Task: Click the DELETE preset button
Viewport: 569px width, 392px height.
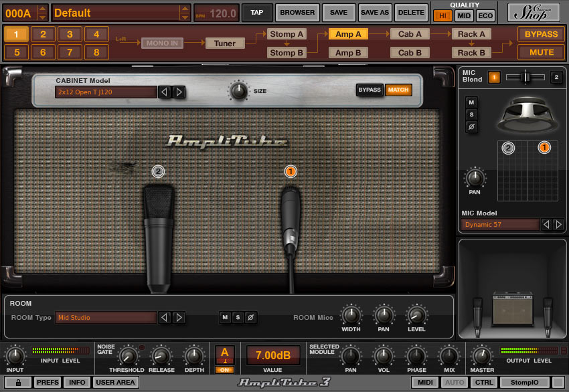Action: (411, 13)
